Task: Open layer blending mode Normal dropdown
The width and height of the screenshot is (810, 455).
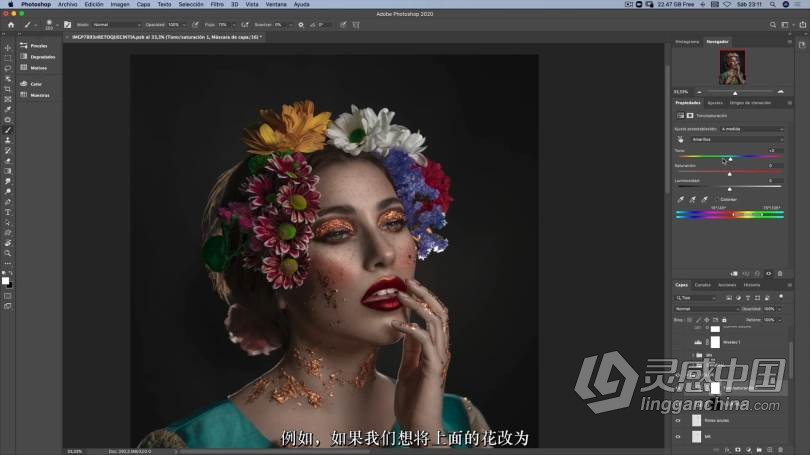Action: (x=707, y=308)
